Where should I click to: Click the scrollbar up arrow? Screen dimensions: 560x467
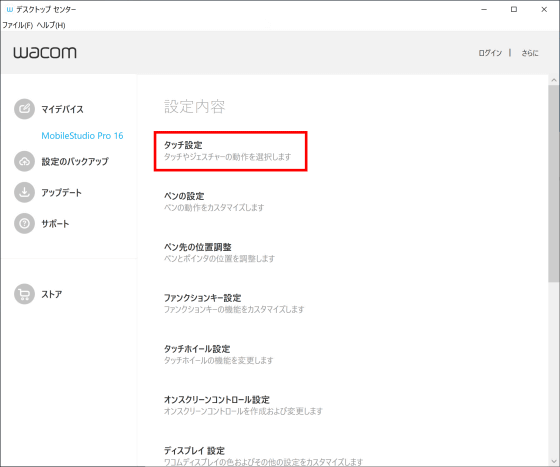tap(554, 80)
